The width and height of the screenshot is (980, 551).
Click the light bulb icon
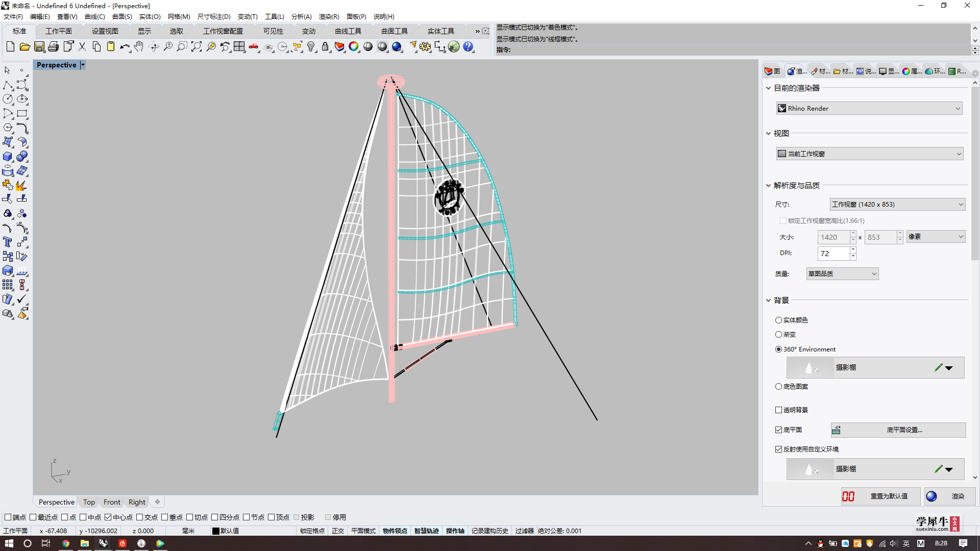point(311,47)
